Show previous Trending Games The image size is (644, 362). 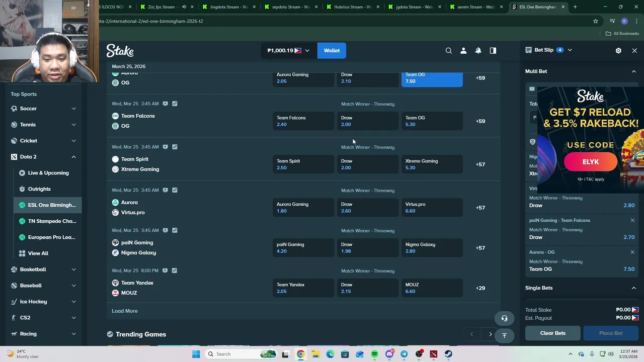pos(471,334)
